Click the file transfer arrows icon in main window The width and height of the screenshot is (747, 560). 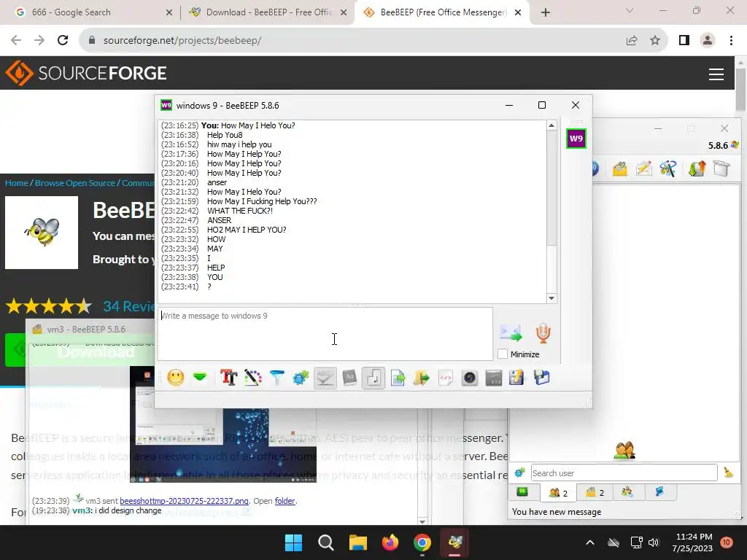tap(697, 168)
